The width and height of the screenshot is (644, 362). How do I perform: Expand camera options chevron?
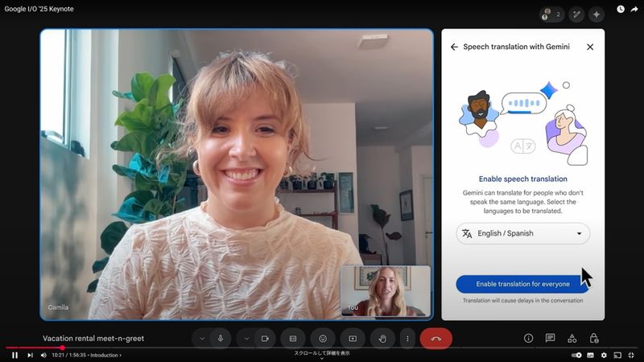(x=246, y=339)
